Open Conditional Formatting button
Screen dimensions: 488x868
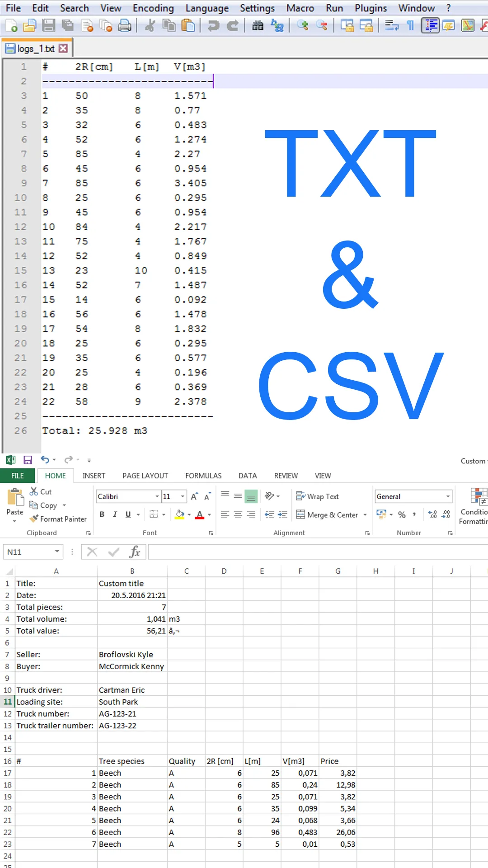[474, 506]
